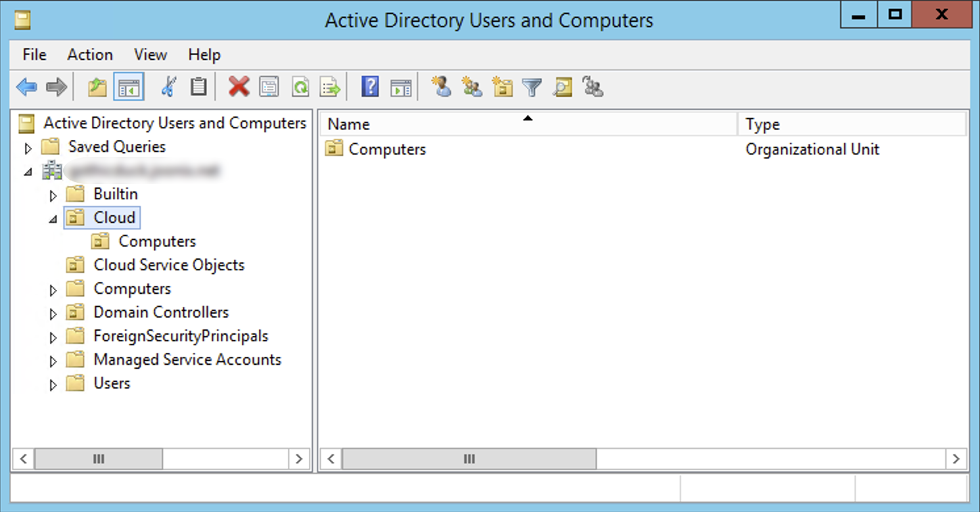Click the Back arrow in toolbar
This screenshot has height=512, width=980.
tap(26, 87)
